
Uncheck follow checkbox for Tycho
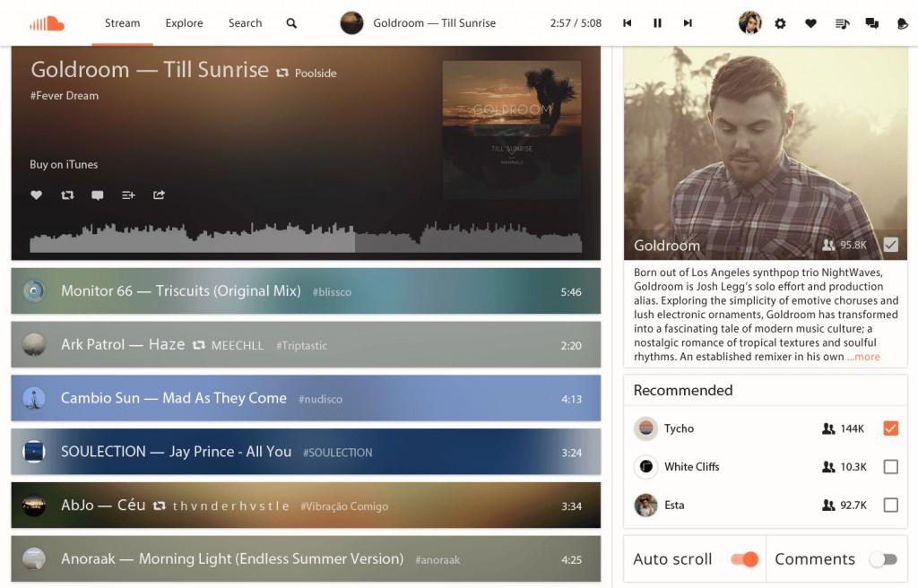(x=890, y=428)
